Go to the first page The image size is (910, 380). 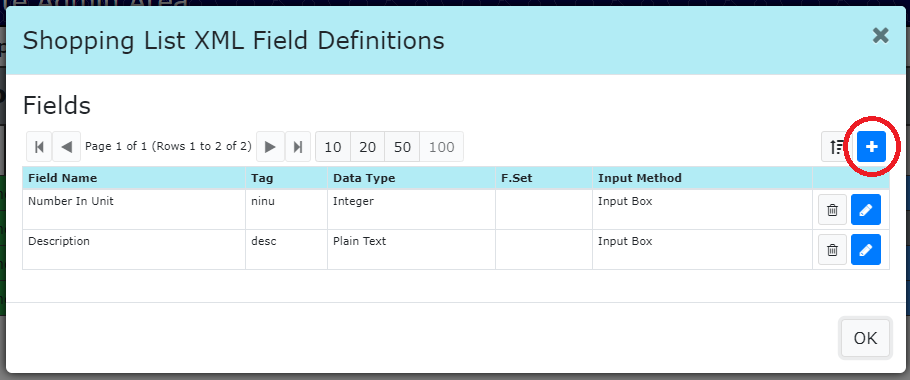[39, 147]
